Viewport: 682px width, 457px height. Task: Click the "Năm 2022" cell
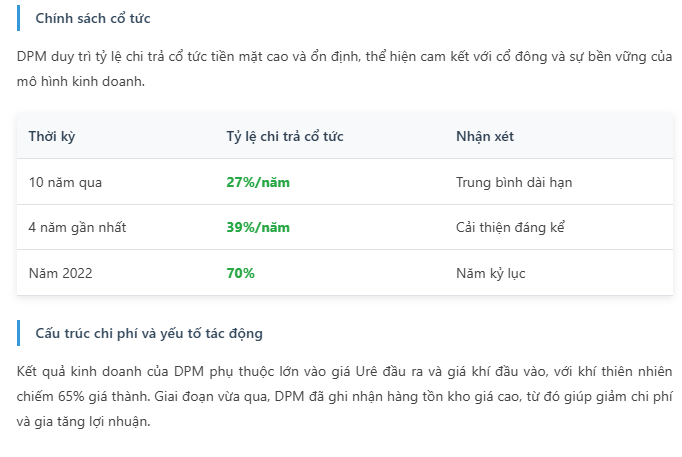(60, 272)
